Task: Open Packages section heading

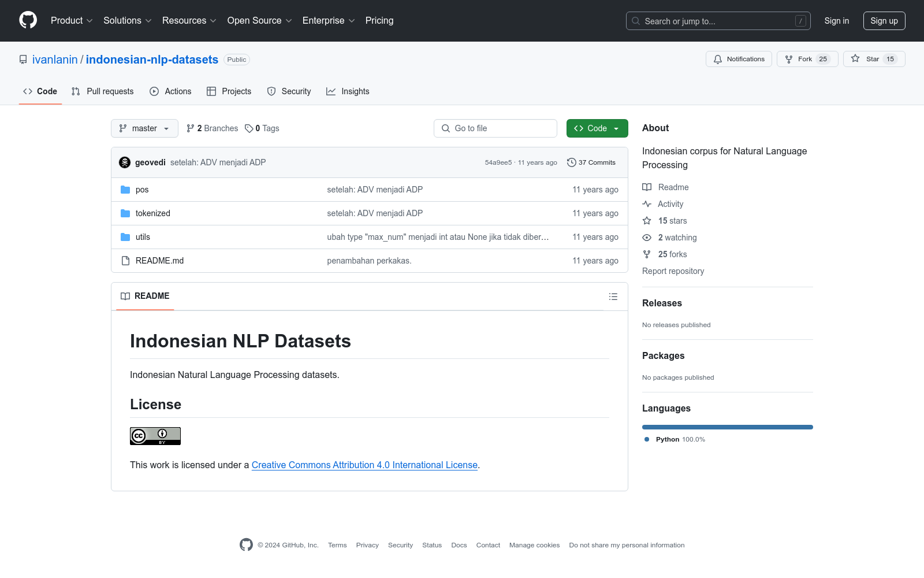Action: tap(663, 355)
